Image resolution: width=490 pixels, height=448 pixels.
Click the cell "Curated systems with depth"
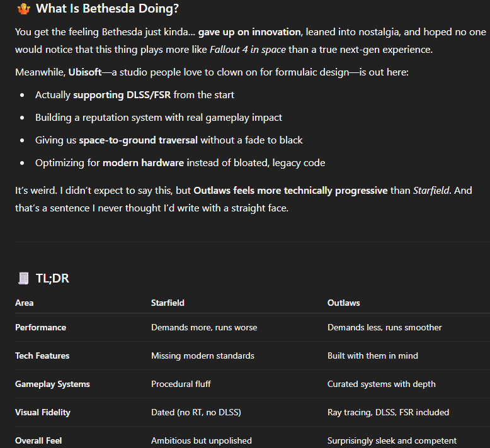pyautogui.click(x=382, y=384)
